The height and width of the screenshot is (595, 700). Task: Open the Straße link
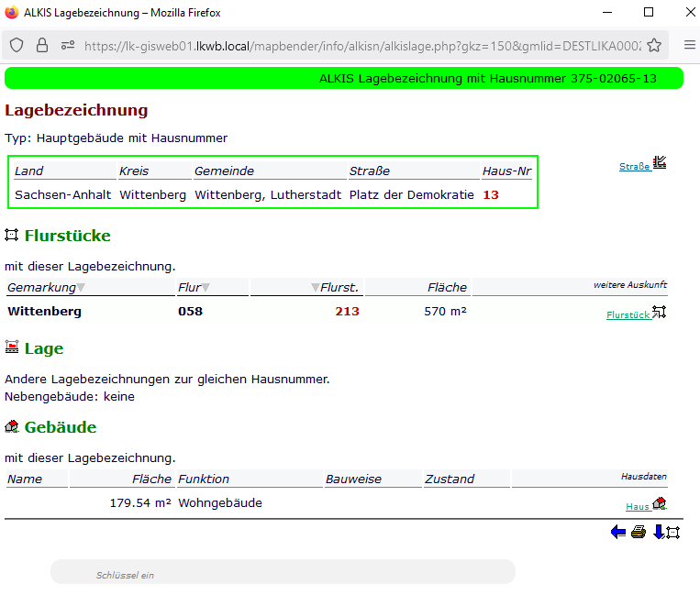[x=634, y=167]
